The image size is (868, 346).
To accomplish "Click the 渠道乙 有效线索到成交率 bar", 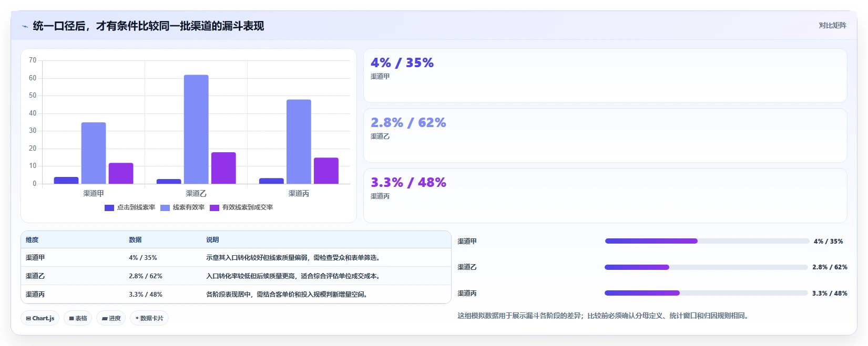I will 223,168.
